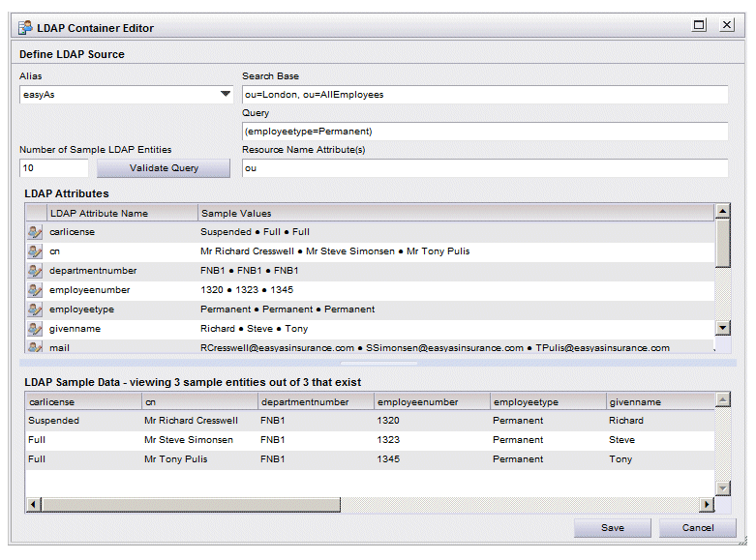The height and width of the screenshot is (560, 756).
Task: Click the departmentnumber column header in sample data
Action: coord(316,402)
